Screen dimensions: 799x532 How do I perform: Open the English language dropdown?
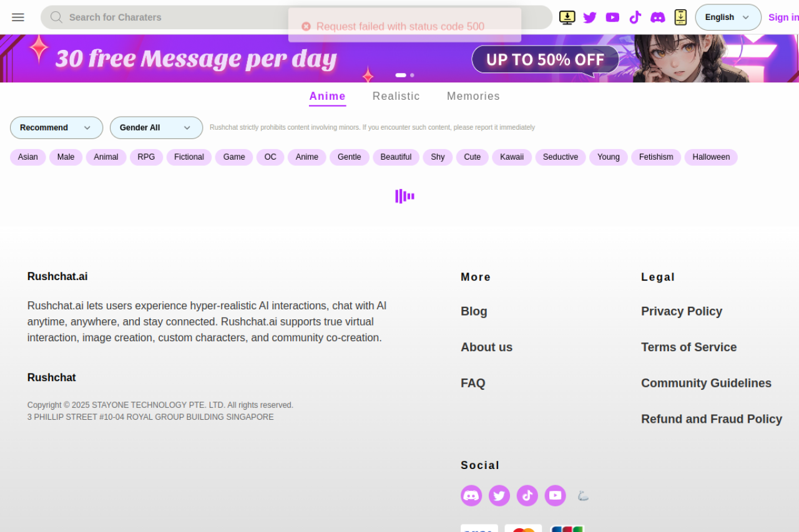[728, 17]
